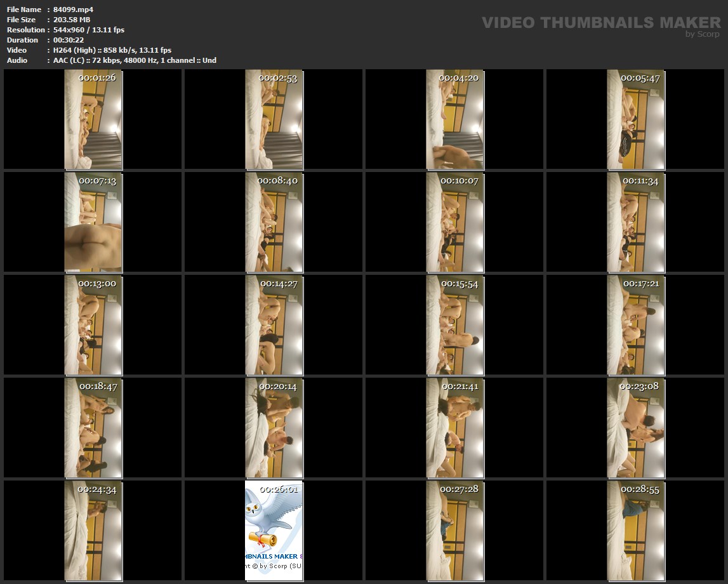Click the owl logo frame at 00:26:01
The width and height of the screenshot is (728, 584).
pos(274,531)
